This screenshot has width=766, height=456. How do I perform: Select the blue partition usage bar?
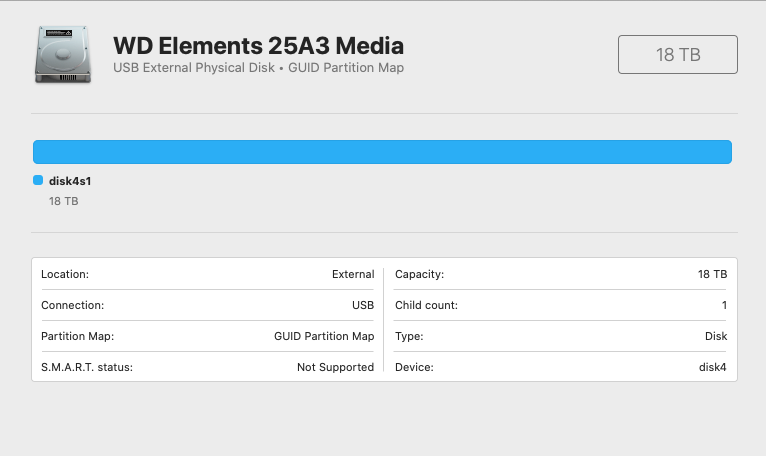tap(382, 152)
